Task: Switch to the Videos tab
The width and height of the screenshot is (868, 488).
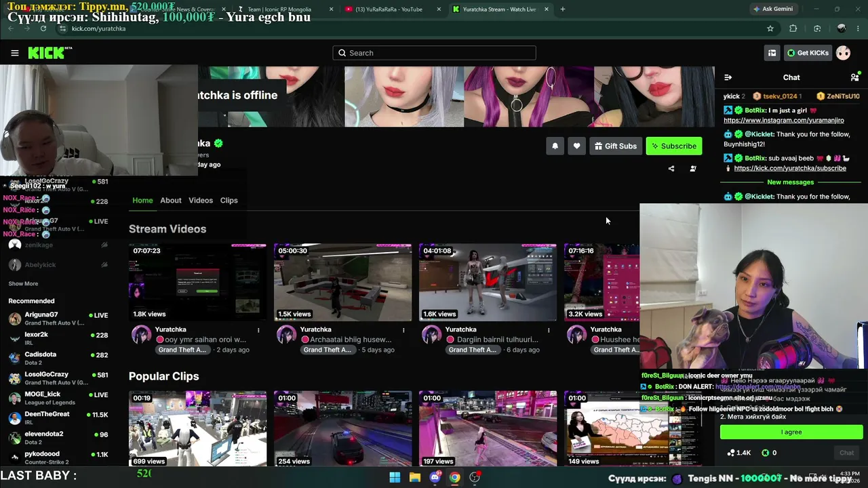Action: point(201,201)
